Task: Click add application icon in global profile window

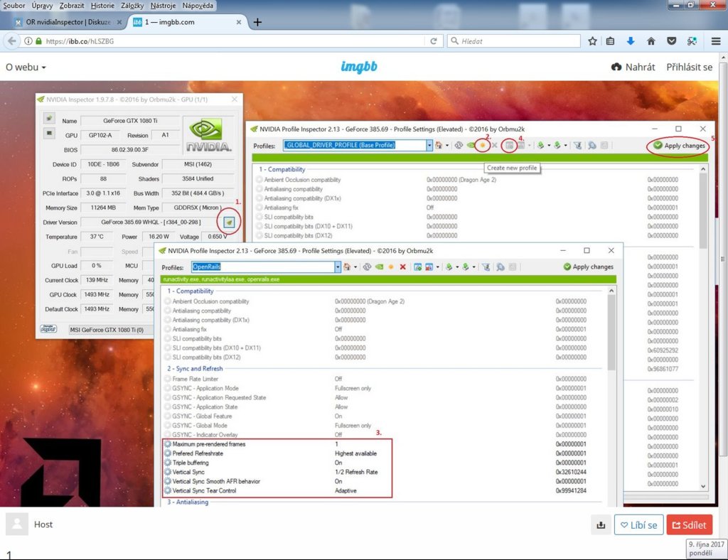Action: (x=509, y=145)
